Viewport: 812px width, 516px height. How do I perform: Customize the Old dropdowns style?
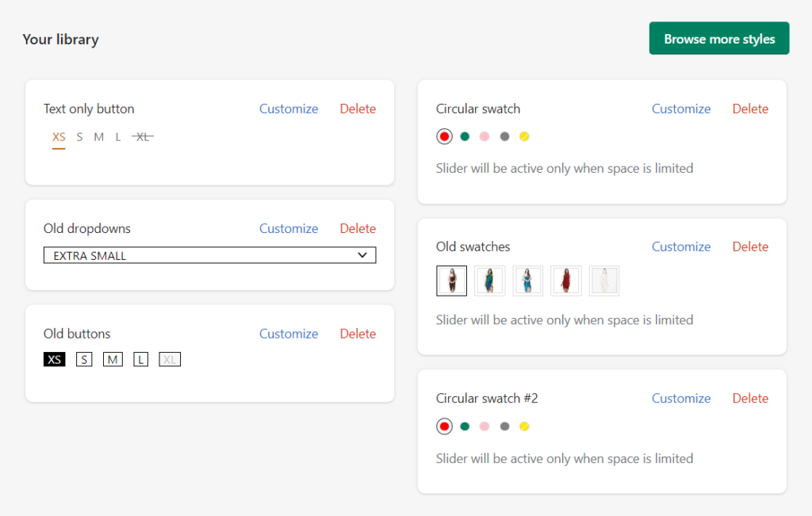click(x=289, y=228)
